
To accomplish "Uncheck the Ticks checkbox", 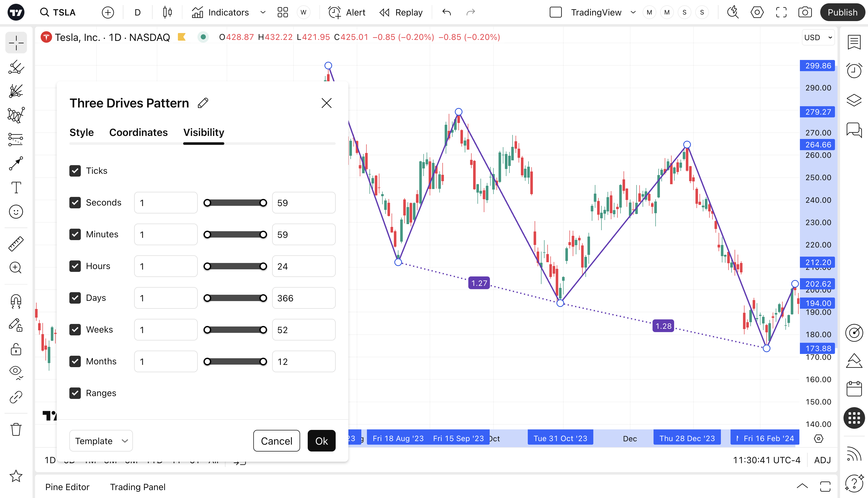I will pos(75,171).
